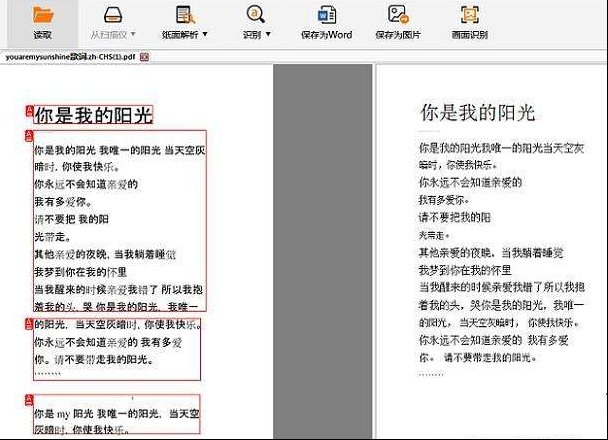The height and width of the screenshot is (440, 608).
Task: Click the 保存为Word label
Action: (x=326, y=35)
